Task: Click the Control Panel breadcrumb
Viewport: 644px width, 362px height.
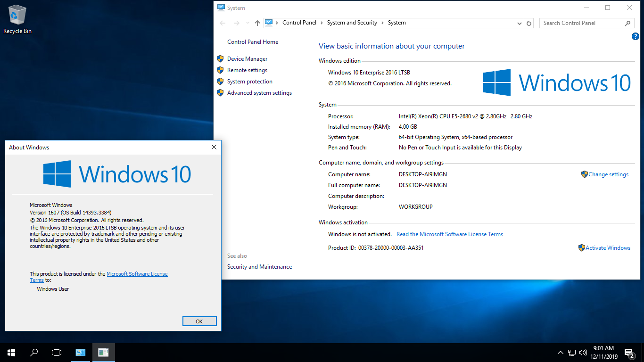Action: pyautogui.click(x=299, y=23)
